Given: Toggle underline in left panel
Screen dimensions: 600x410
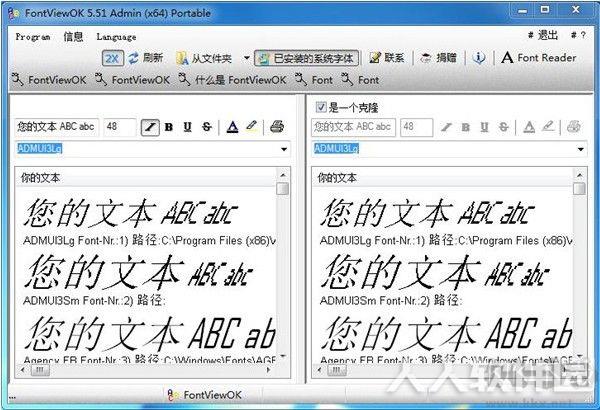Looking at the screenshot, I should coord(188,127).
